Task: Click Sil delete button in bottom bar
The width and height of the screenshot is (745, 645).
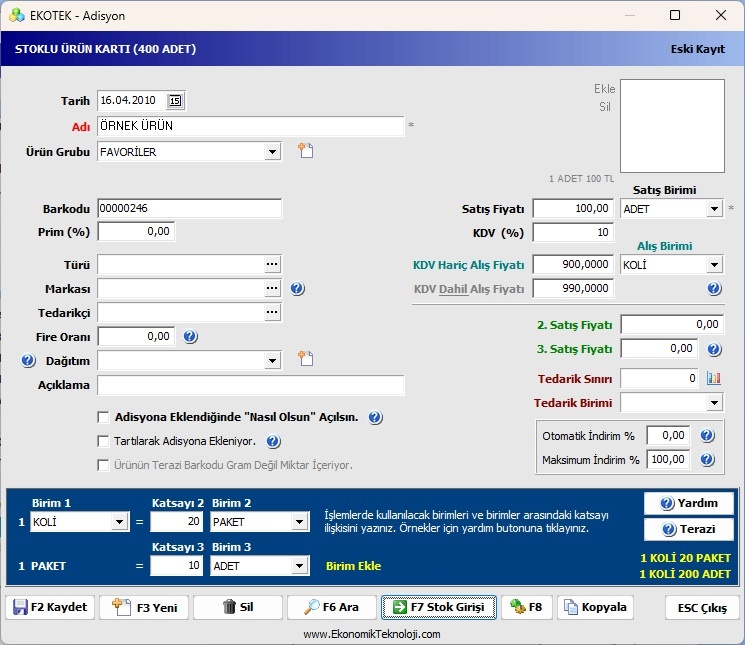Action: (238, 607)
